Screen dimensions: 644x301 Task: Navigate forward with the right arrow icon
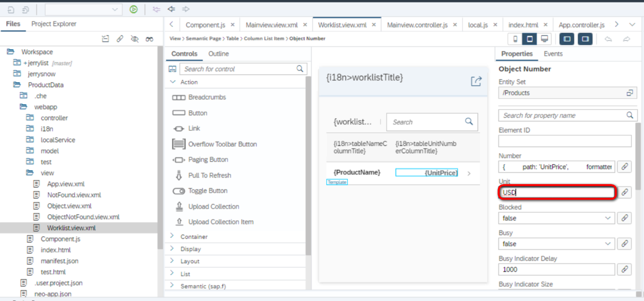click(185, 9)
